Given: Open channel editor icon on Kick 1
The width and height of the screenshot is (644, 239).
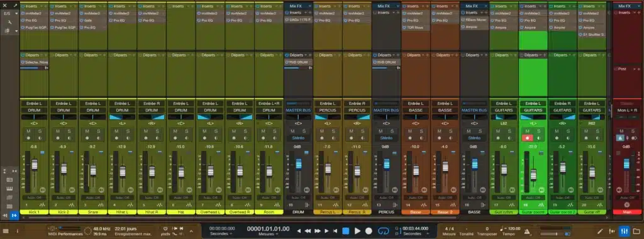Looking at the screenshot, I should 43,190.
